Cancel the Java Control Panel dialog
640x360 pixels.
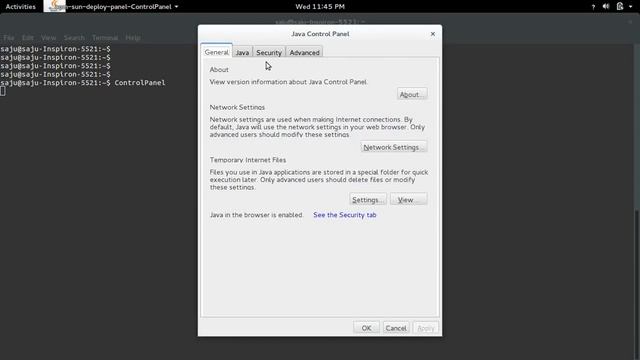pos(396,328)
